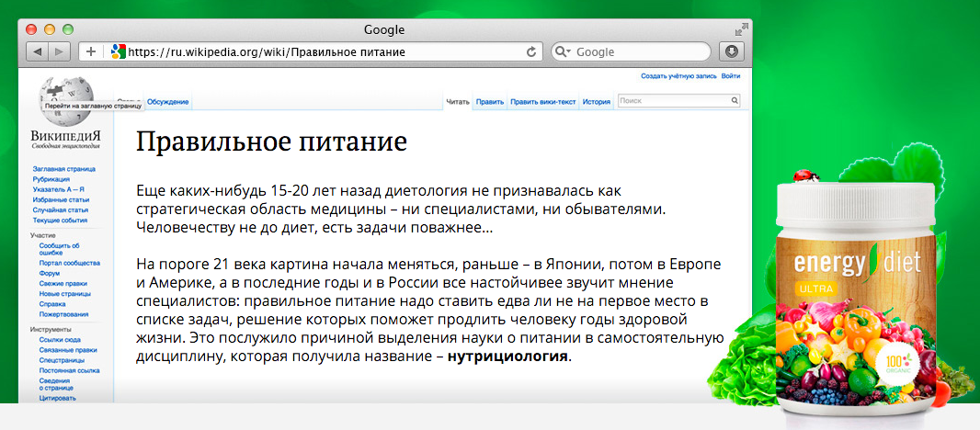Click Сообщить об ошибке link
The image size is (980, 430).
[60, 249]
